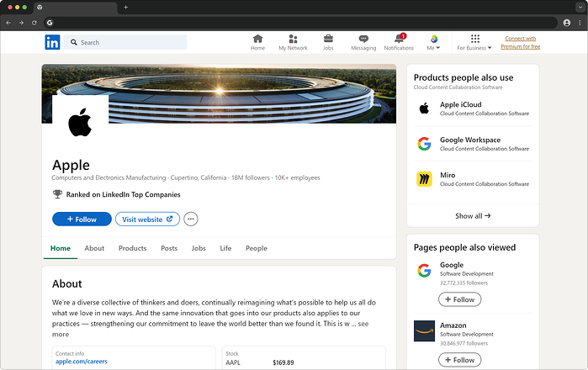This screenshot has height=370, width=588.
Task: Click the LinkedIn logo
Action: point(53,42)
